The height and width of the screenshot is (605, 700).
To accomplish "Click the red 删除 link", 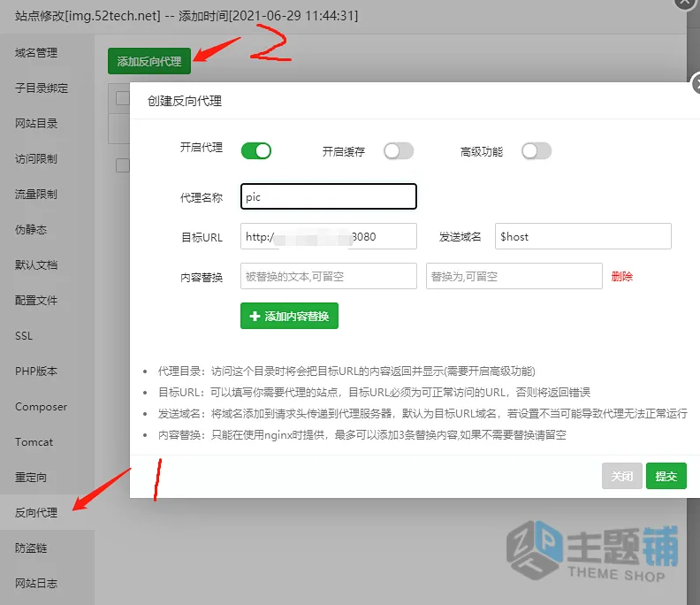I will coord(622,276).
